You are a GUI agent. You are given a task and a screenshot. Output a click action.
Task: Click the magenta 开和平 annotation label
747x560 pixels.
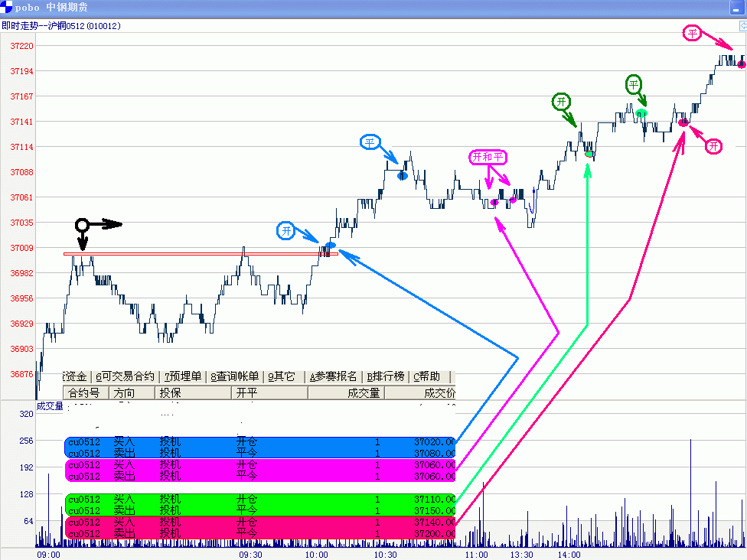pyautogui.click(x=488, y=158)
